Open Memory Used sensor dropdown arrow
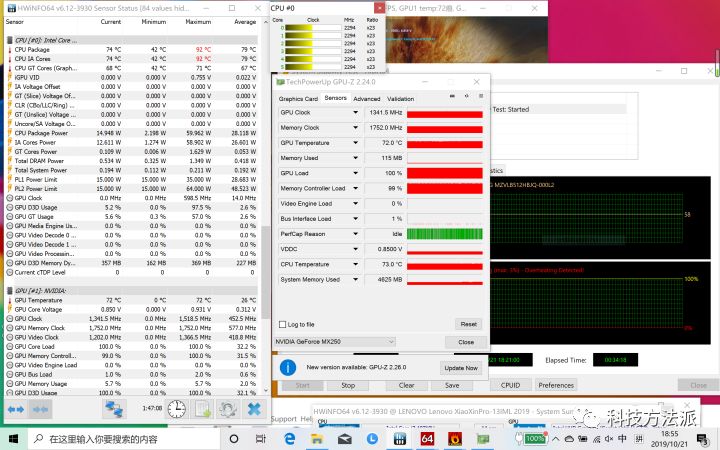This screenshot has width=720, height=450. (355, 158)
